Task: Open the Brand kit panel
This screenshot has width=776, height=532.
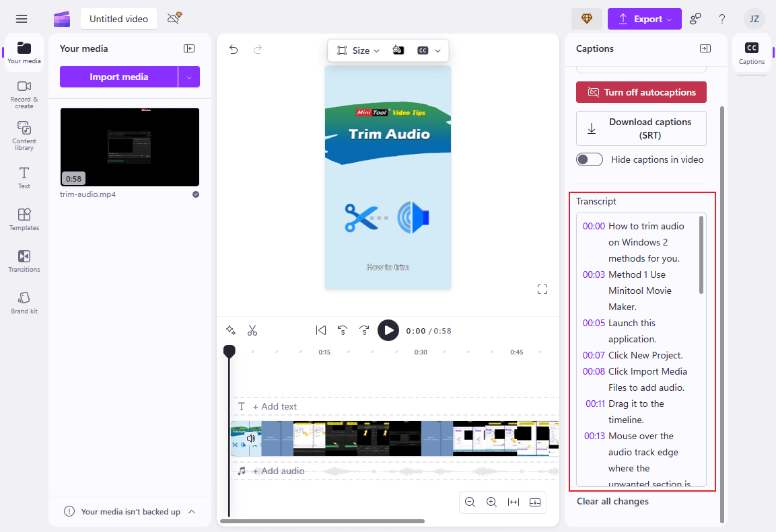Action: [x=24, y=303]
